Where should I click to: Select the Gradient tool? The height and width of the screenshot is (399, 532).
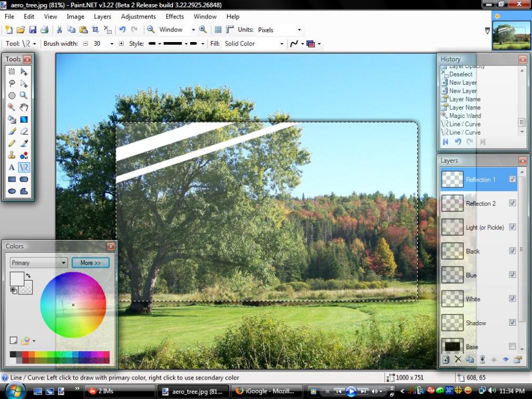tap(24, 119)
